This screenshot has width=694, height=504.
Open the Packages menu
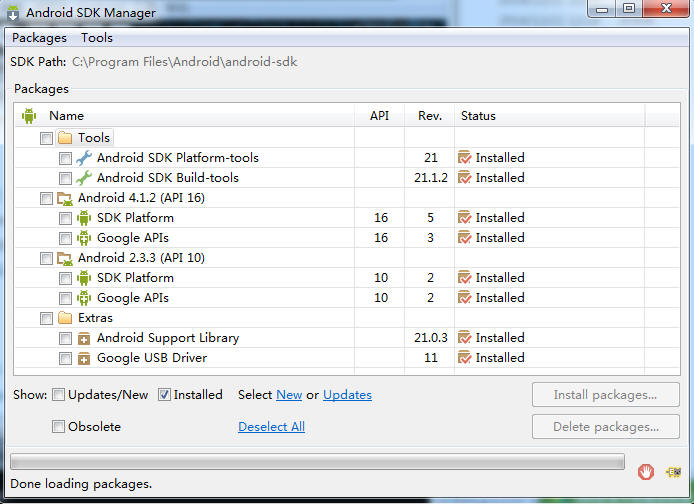pos(39,38)
